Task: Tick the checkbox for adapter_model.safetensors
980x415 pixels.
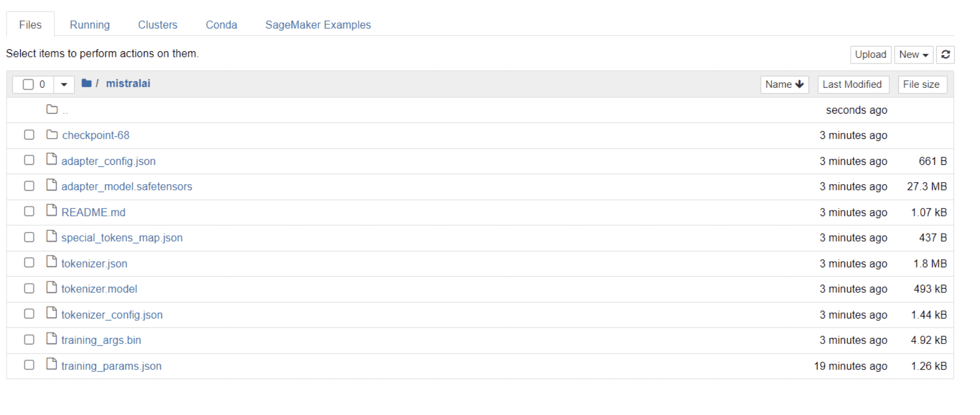Action: [29, 186]
